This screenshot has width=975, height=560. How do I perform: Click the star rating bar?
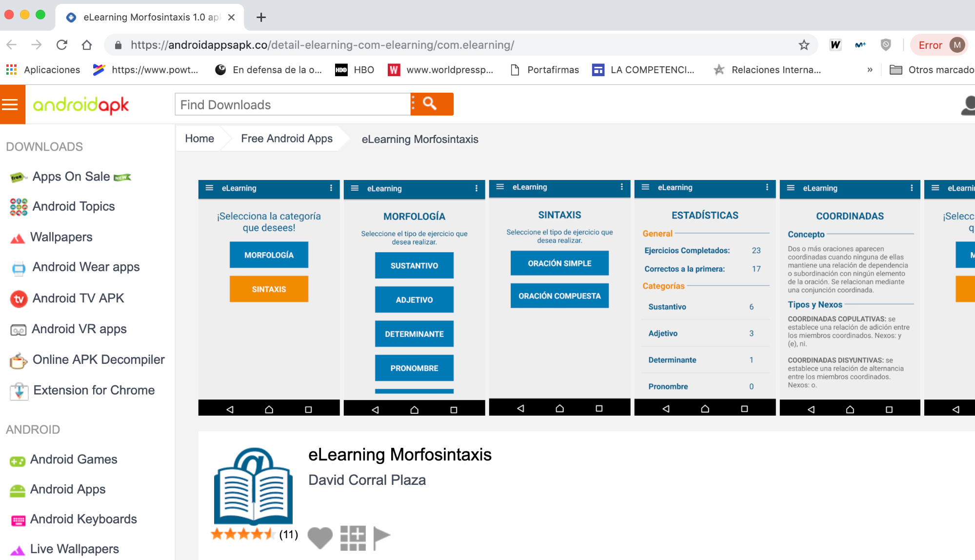pos(242,534)
